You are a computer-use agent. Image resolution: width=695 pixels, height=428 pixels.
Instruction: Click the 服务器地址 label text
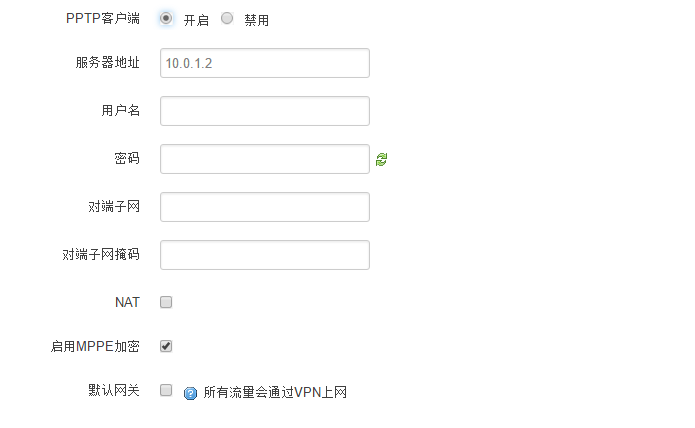tap(107, 63)
